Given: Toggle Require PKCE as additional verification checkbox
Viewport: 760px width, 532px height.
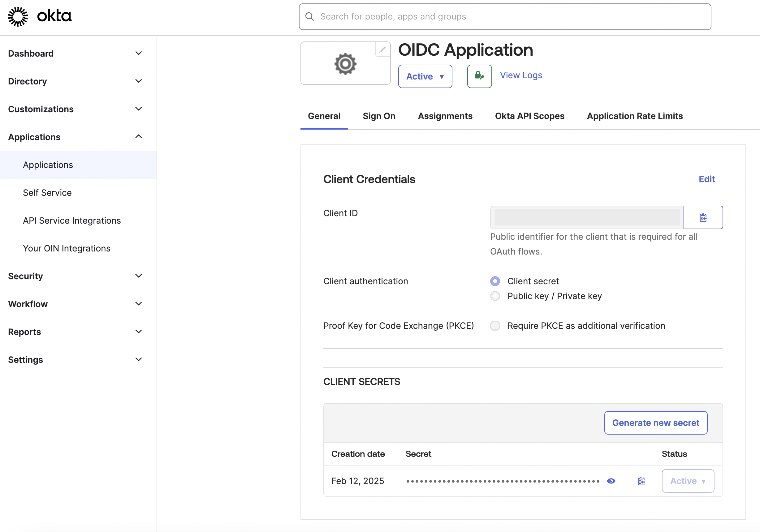Looking at the screenshot, I should [x=495, y=326].
